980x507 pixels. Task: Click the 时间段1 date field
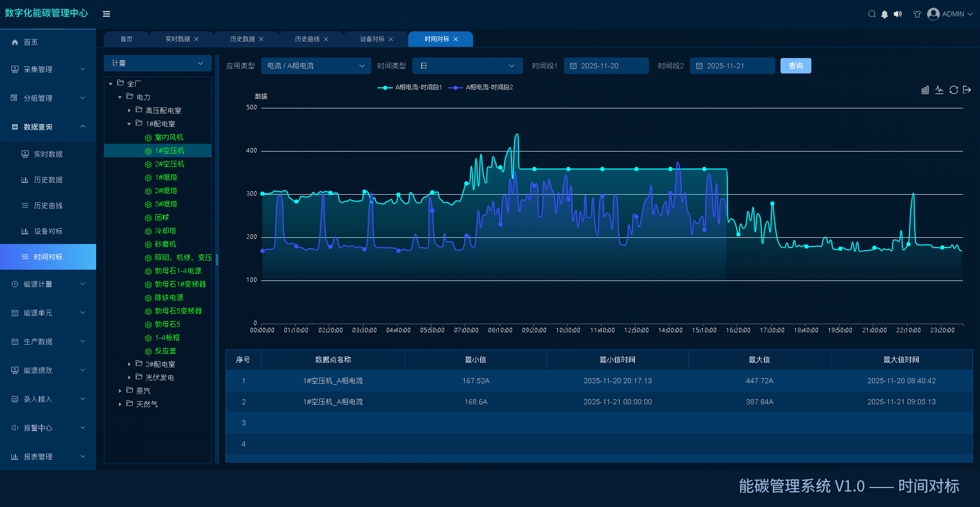[x=606, y=66]
